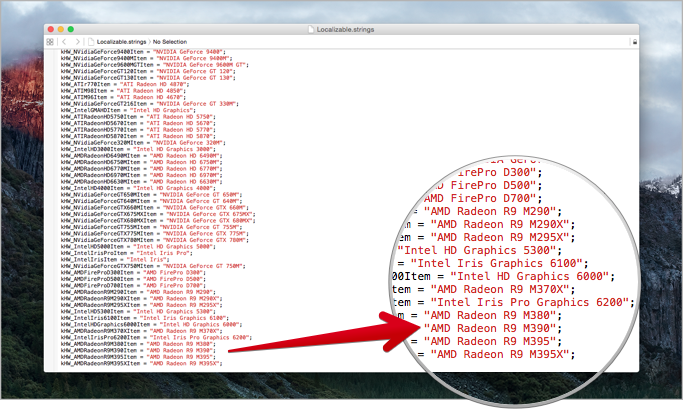The width and height of the screenshot is (683, 409).
Task: Open the No Selection jump bar menu
Action: (x=170, y=42)
